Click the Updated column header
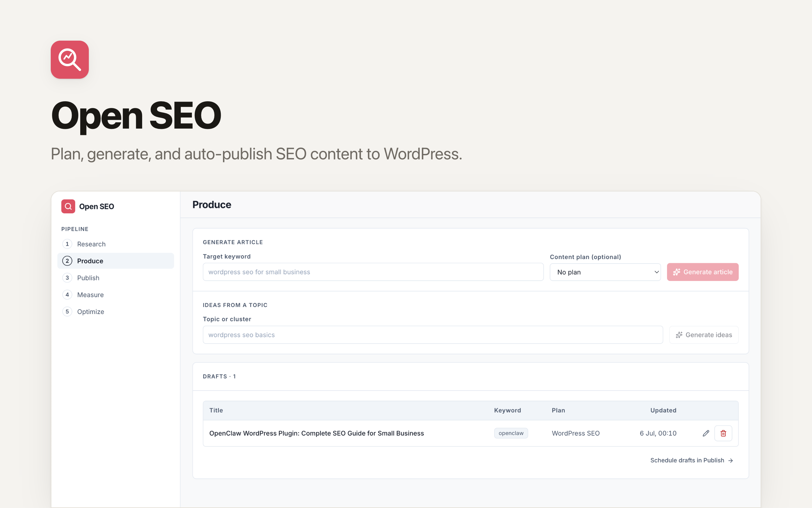 663,410
